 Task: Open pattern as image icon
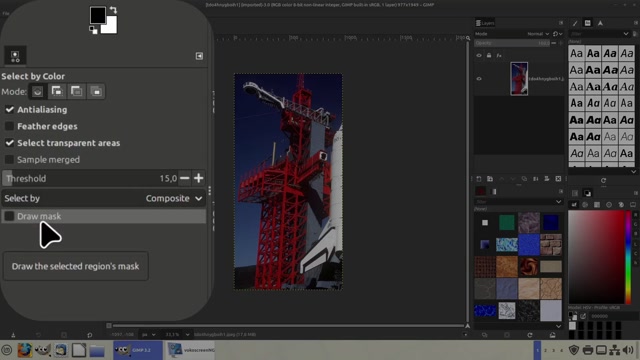click(552, 335)
